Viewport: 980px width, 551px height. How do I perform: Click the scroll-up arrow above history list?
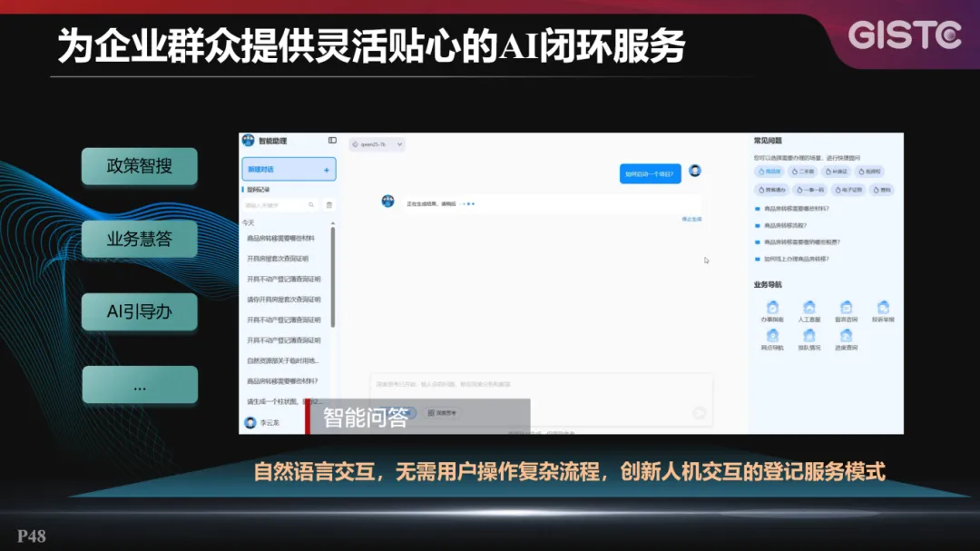click(x=332, y=223)
